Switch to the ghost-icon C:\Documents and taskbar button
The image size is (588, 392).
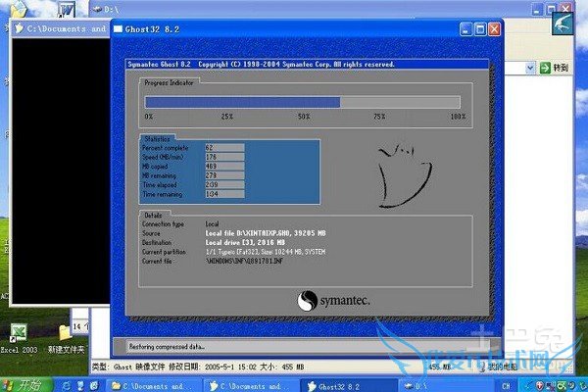(x=251, y=385)
